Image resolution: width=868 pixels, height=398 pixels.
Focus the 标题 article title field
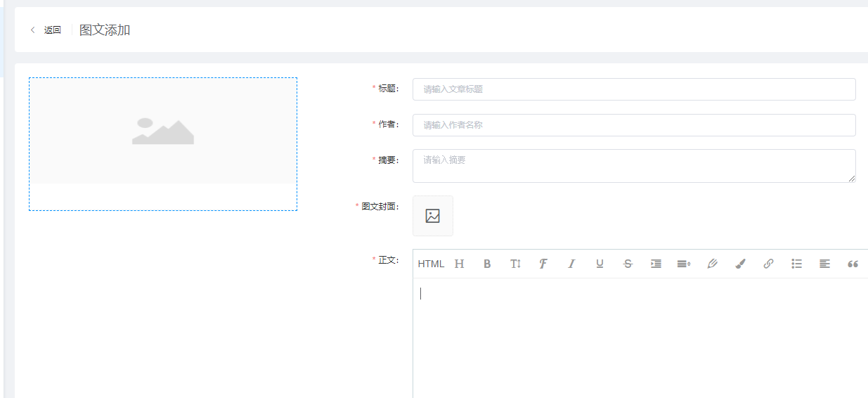(634, 89)
